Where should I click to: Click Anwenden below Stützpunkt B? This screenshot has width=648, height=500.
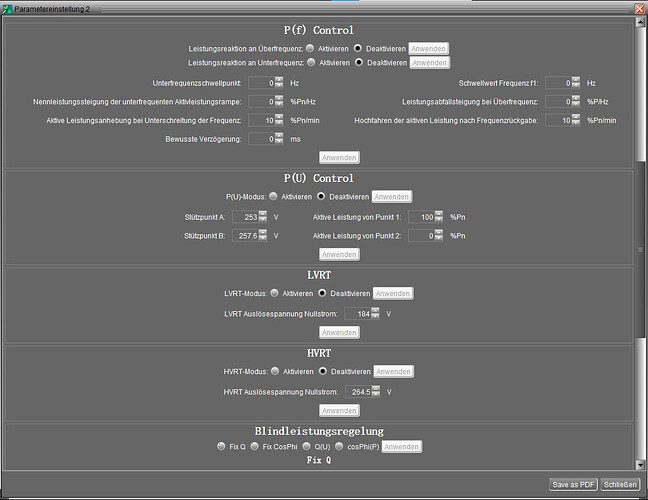pyautogui.click(x=339, y=255)
